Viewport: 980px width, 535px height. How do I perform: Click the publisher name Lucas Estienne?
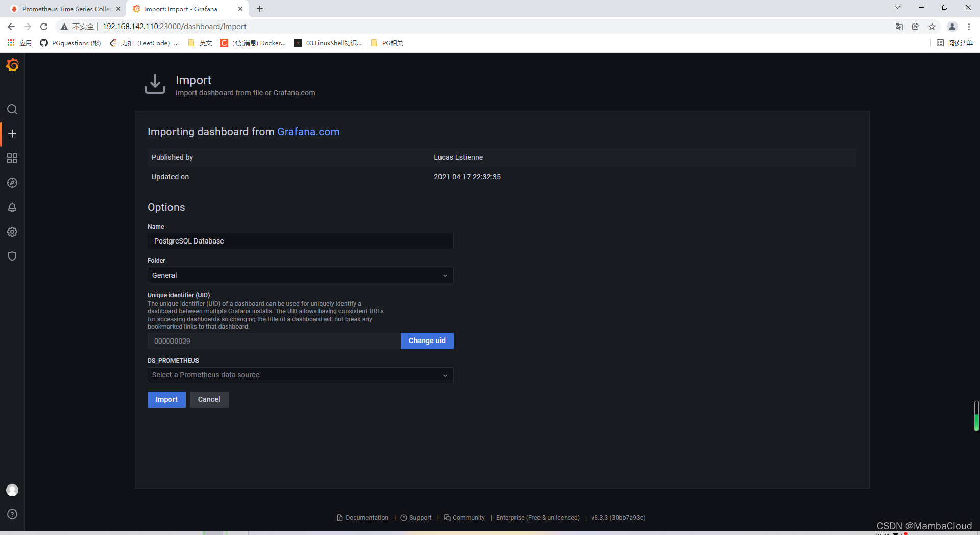[458, 157]
